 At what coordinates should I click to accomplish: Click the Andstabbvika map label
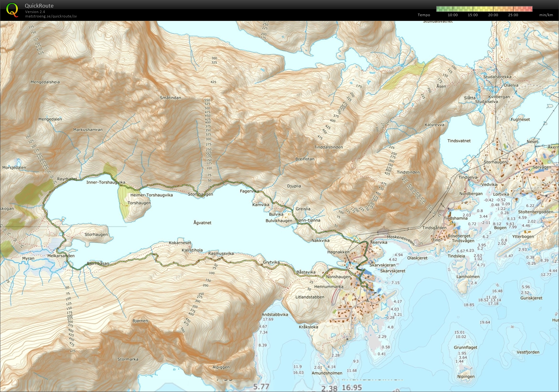point(275,314)
